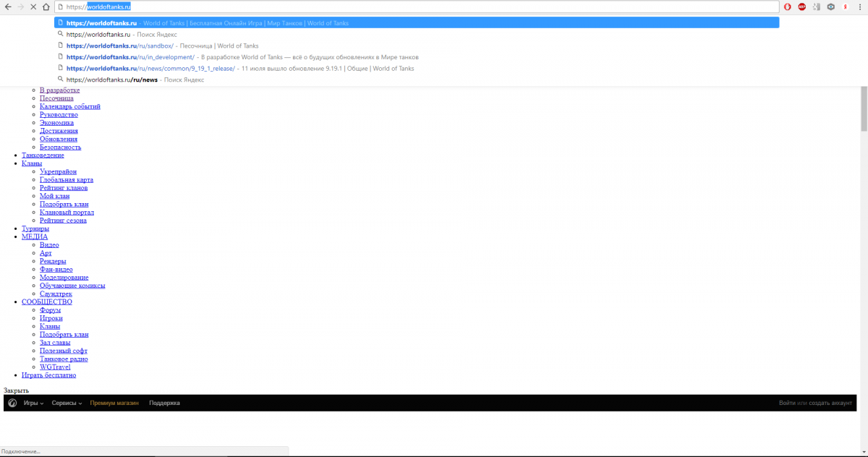Open the Фан-видео link
The image size is (868, 457).
pyautogui.click(x=56, y=270)
